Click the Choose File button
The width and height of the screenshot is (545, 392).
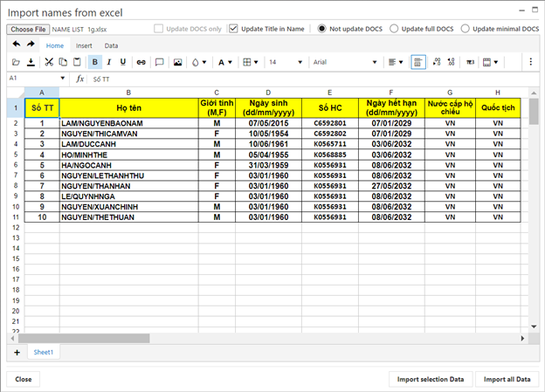(x=28, y=29)
